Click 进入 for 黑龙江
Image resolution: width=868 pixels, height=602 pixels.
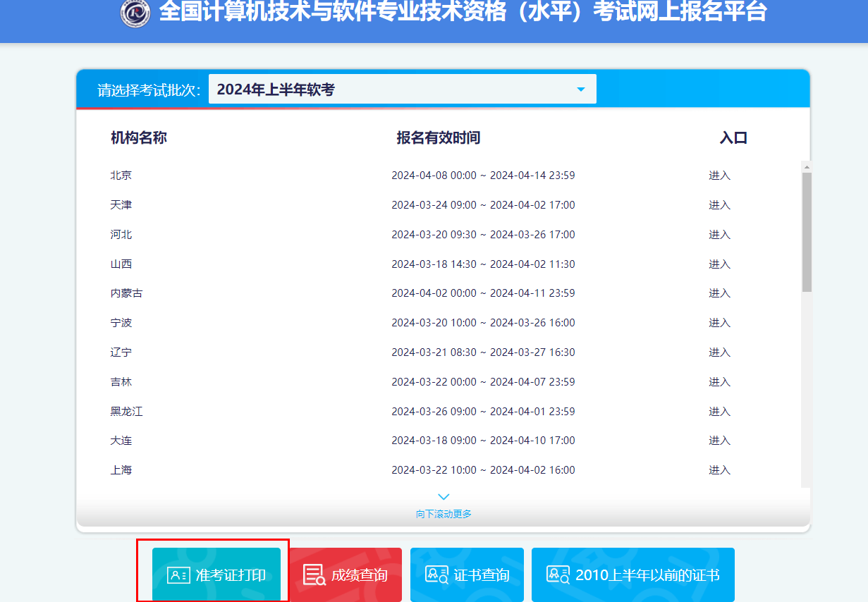click(x=720, y=412)
